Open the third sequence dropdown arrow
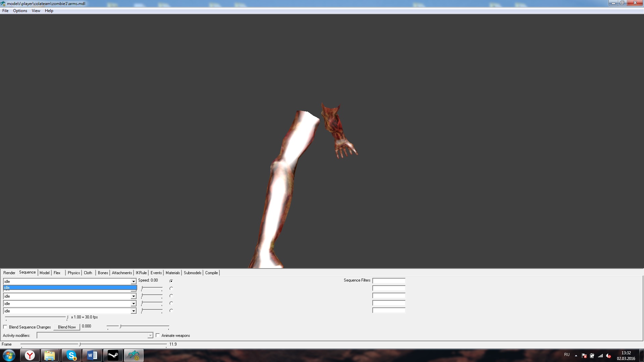The image size is (644, 362). [x=133, y=296]
